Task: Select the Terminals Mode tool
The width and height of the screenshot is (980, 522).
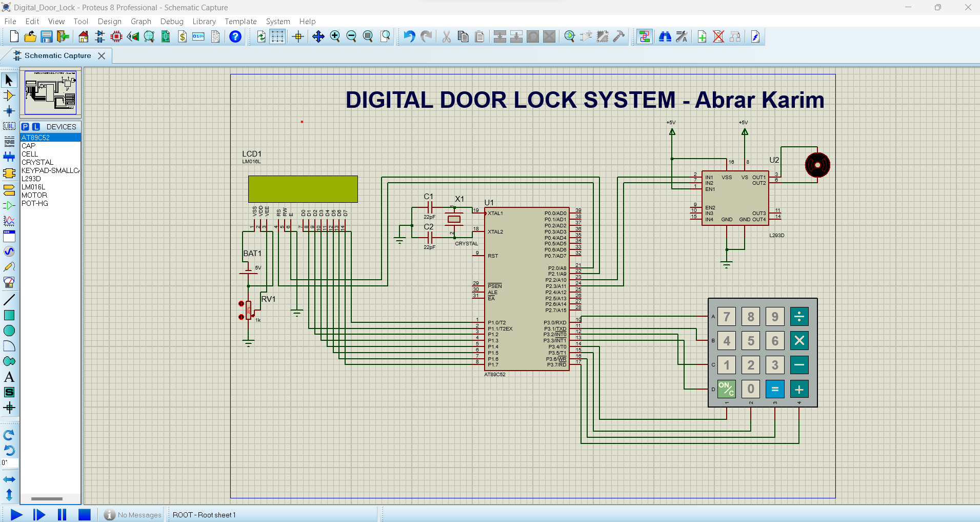Action: click(9, 189)
